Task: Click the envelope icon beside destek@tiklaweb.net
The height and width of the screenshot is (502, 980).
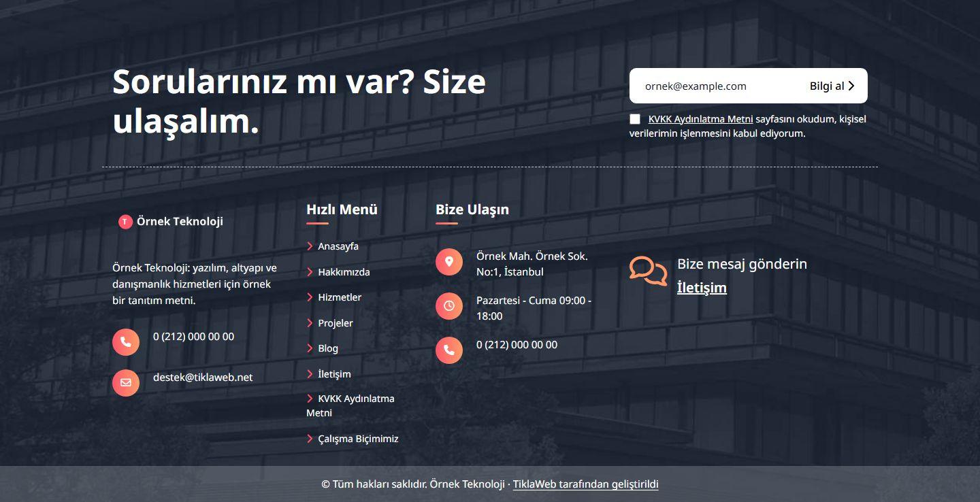Action: click(x=126, y=383)
